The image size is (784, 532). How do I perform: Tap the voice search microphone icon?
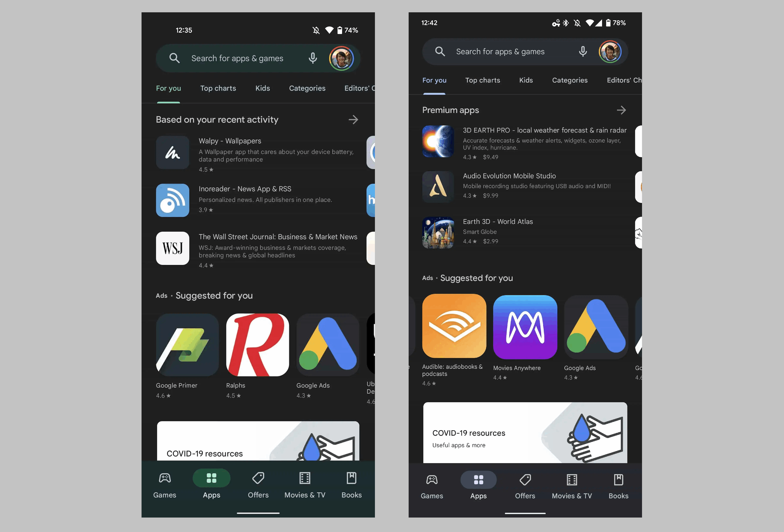pyautogui.click(x=313, y=58)
